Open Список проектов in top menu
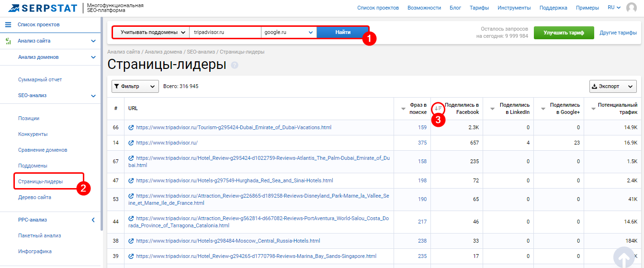Image resolution: width=644 pixels, height=268 pixels. (x=378, y=8)
